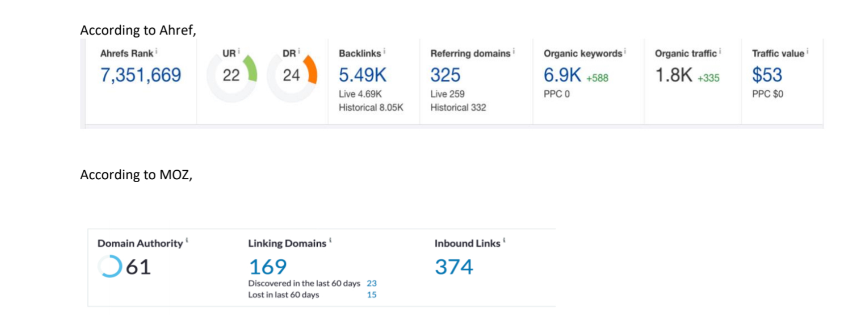This screenshot has width=868, height=315.
Task: Click the Domain Authority circular progress ring
Action: 110,266
